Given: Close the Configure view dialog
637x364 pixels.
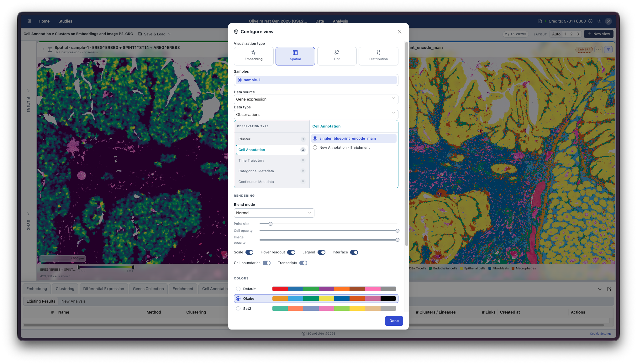Looking at the screenshot, I should point(400,32).
